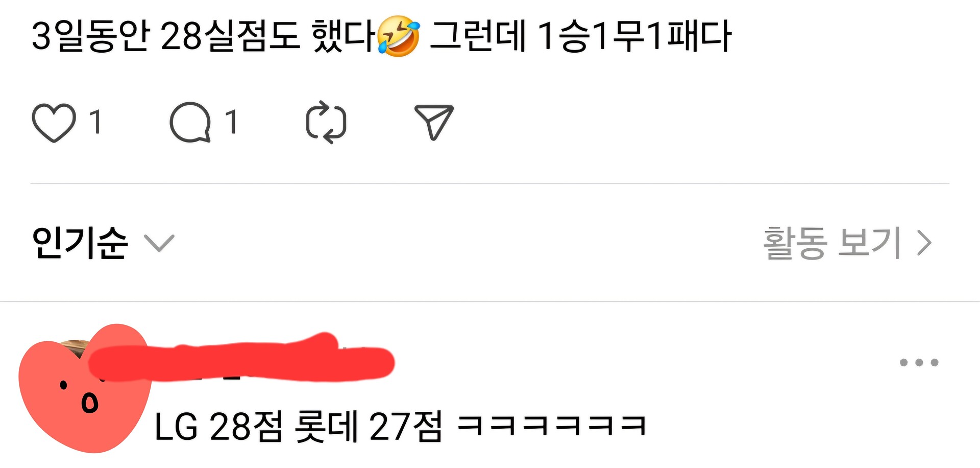Tap the laughing emoji in the post
The width and height of the screenshot is (980, 468).
399,36
